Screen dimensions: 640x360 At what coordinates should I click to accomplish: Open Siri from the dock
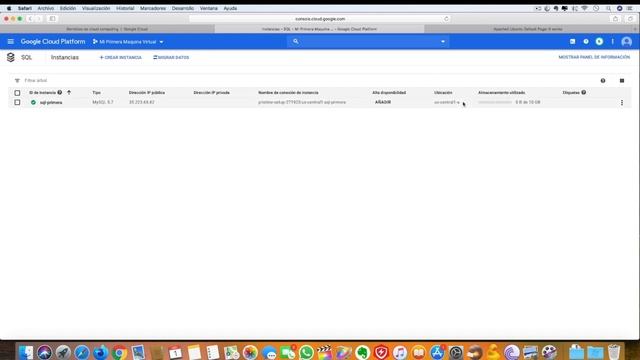44,352
